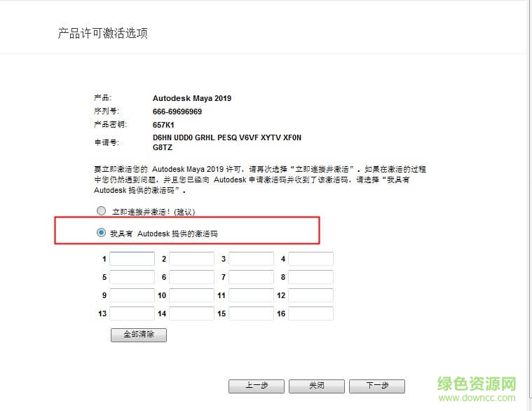Proceed with the 下一步 button
This screenshot has width=532, height=411.
(377, 386)
